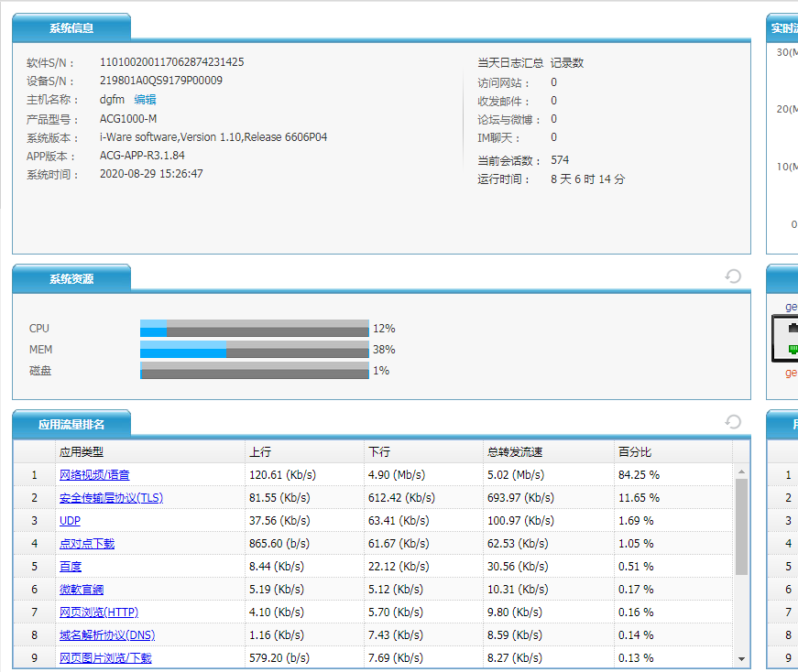The width and height of the screenshot is (798, 672).
Task: Click APP version ACG-APP-R3.1.84
Action: click(x=142, y=155)
